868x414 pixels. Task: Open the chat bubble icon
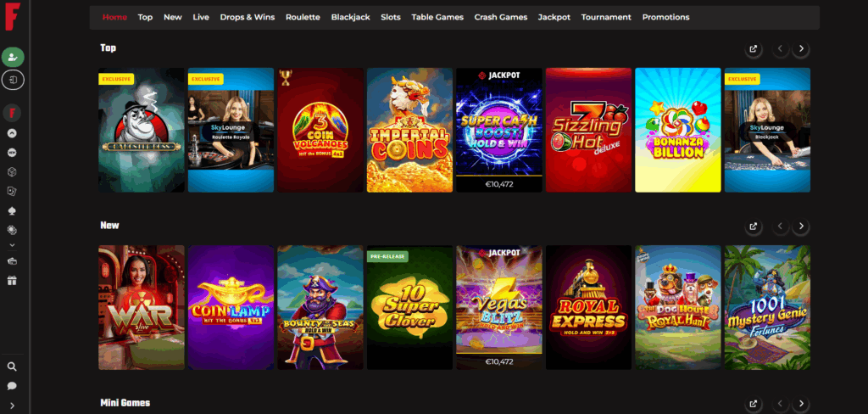12,386
